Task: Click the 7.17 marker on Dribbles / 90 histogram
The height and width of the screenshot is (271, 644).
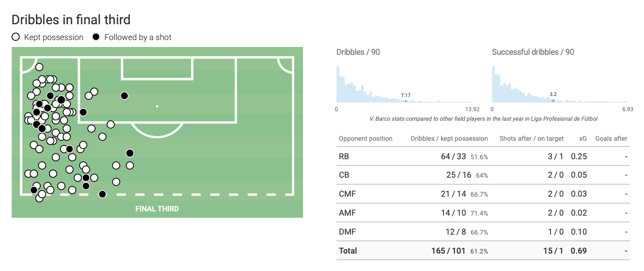Action: (x=405, y=100)
